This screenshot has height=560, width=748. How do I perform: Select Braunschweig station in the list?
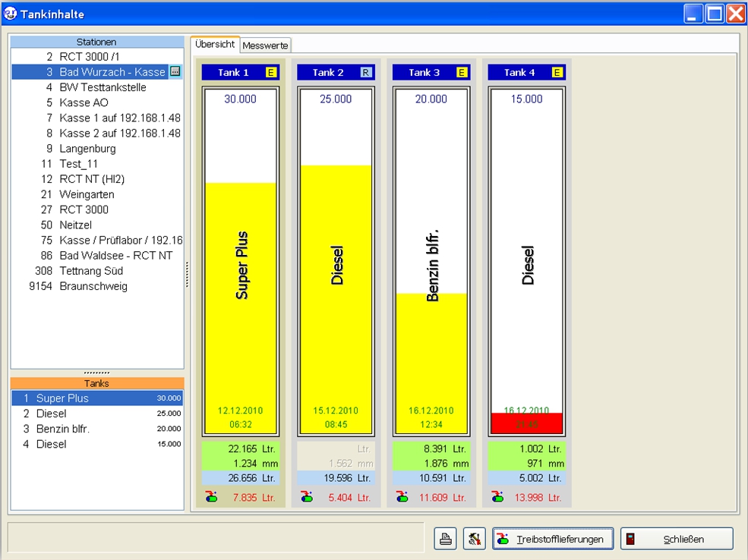click(93, 286)
